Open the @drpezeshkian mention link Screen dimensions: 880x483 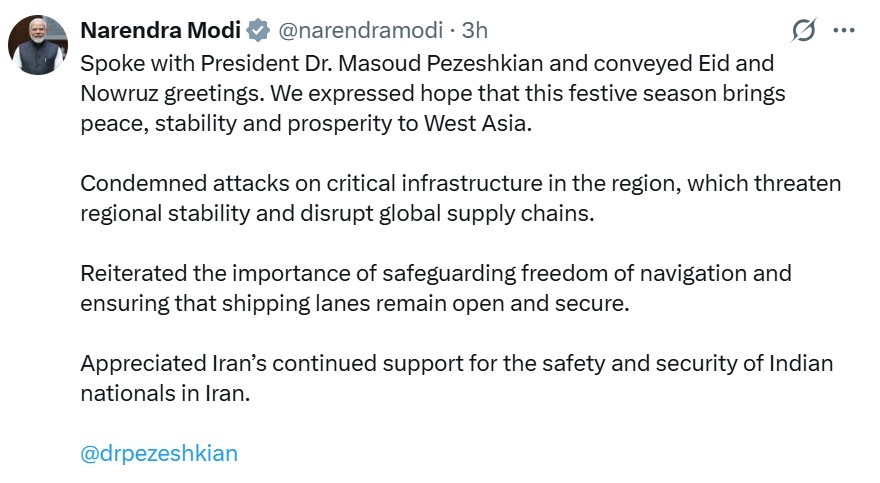[x=159, y=453]
